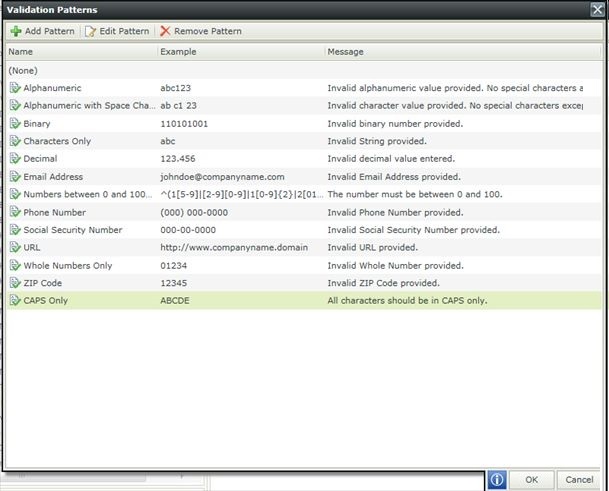Confirm with the OK button

click(531, 480)
